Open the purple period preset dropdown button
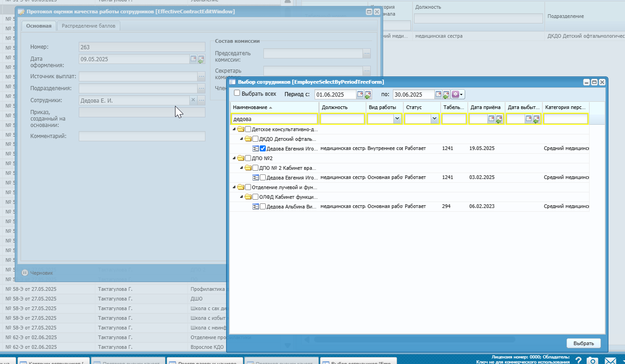 pyautogui.click(x=458, y=94)
